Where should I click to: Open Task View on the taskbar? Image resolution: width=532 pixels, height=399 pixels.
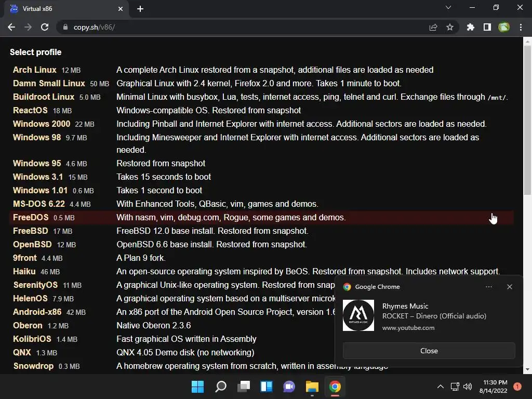click(243, 387)
